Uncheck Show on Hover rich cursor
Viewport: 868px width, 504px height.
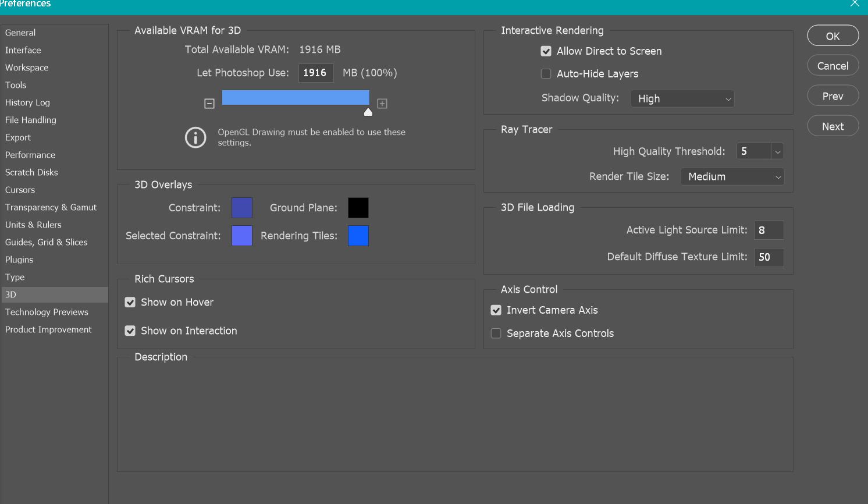[x=130, y=303]
